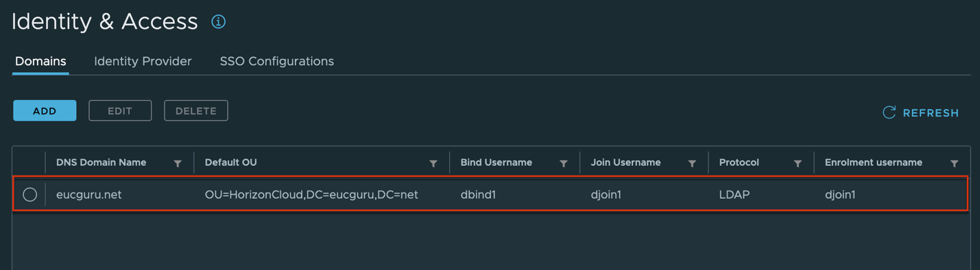Switch to the Identity Provider tab
Viewport: 980px width, 270px height.
point(143,61)
